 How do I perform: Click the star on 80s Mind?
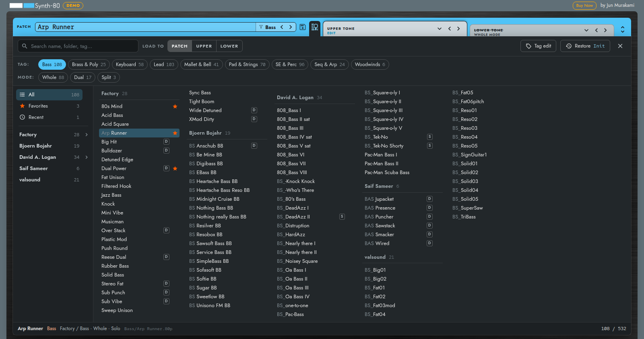coord(175,106)
